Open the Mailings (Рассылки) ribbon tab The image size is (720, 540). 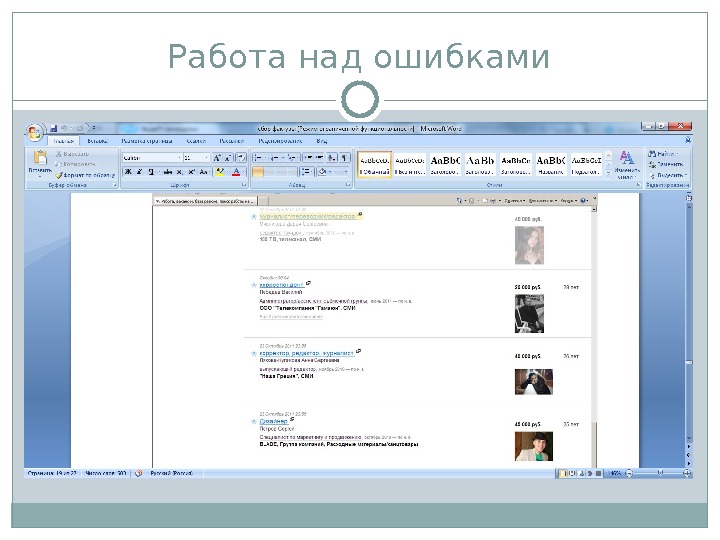pos(231,141)
